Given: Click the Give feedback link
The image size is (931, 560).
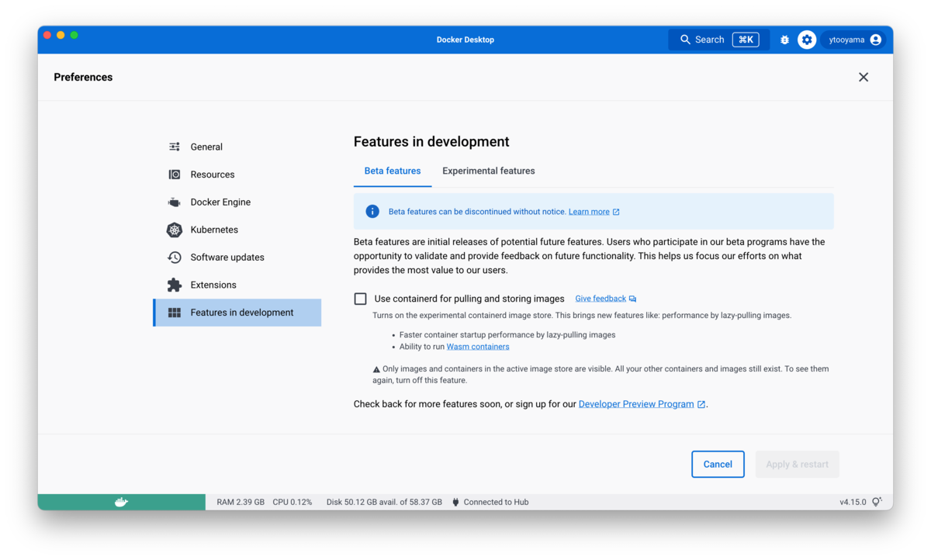Looking at the screenshot, I should point(600,299).
